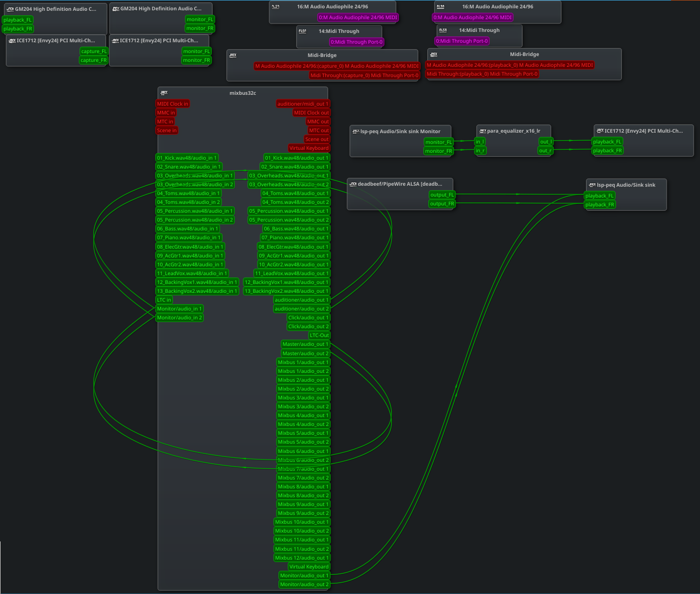This screenshot has width=700, height=594.
Task: Click the ALSA icon on the 16:M Audio Audiophile node with input port
Action: 441,6
